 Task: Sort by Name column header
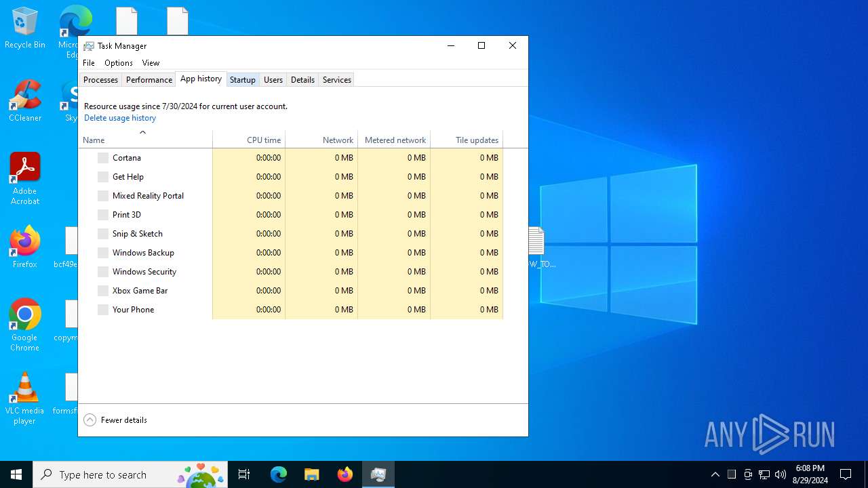(x=145, y=140)
